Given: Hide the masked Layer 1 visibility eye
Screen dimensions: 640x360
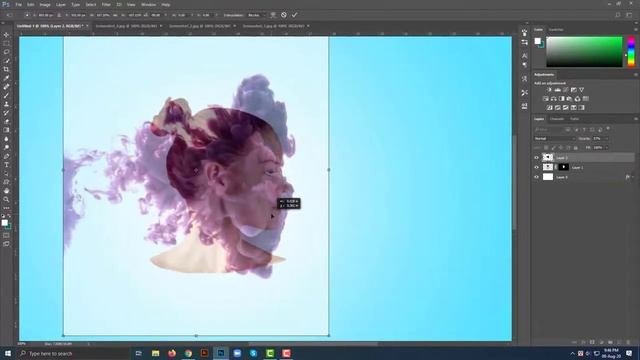Looking at the screenshot, I should pyautogui.click(x=536, y=167).
